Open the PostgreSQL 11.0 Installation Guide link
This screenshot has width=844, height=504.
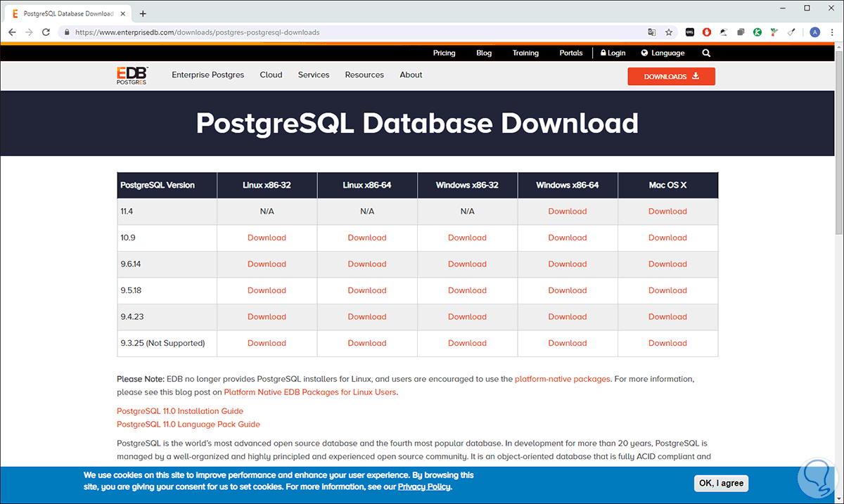(x=179, y=411)
